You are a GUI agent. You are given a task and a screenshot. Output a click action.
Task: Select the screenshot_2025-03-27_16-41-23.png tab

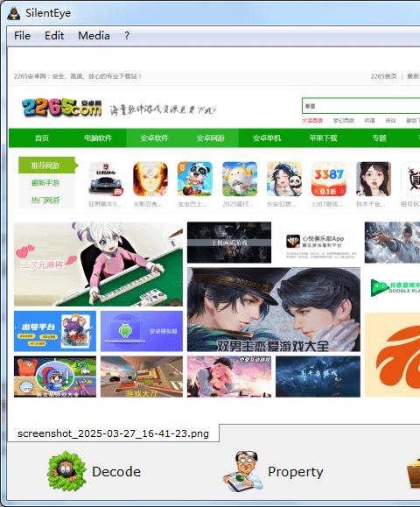[113, 433]
